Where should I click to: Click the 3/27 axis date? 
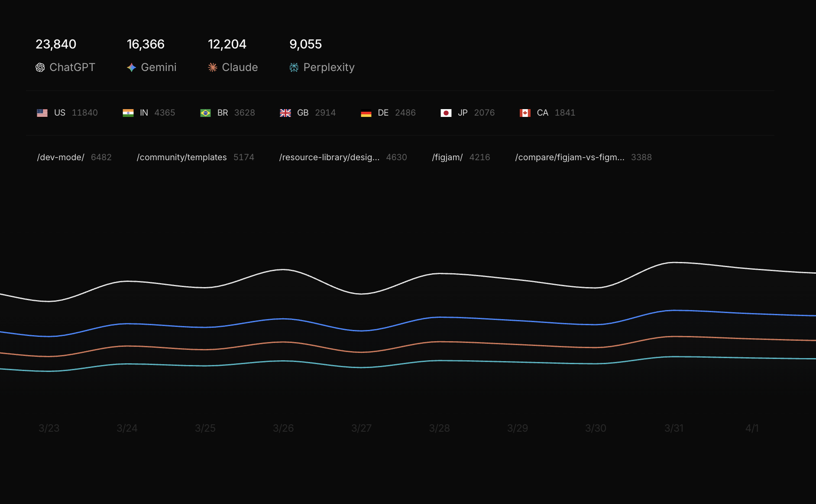[362, 428]
